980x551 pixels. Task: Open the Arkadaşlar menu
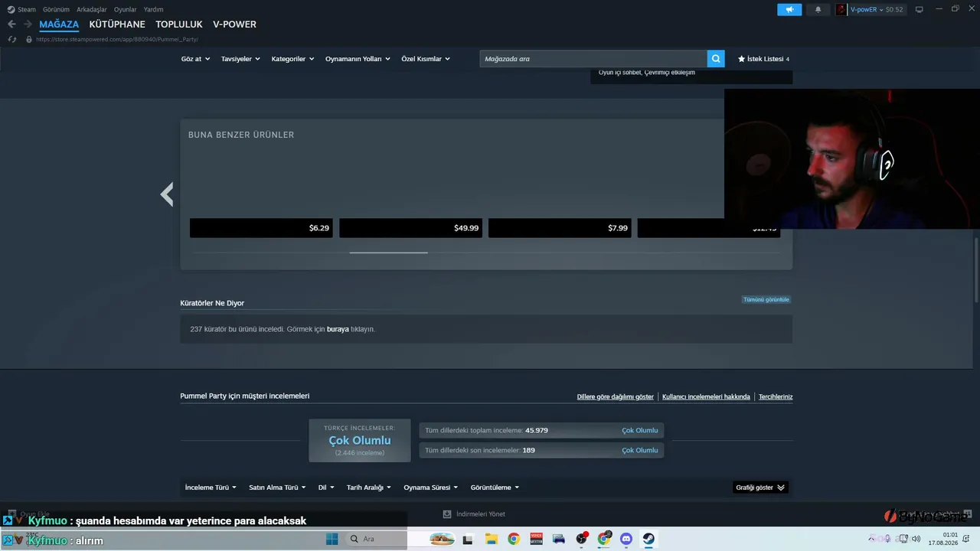92,9
